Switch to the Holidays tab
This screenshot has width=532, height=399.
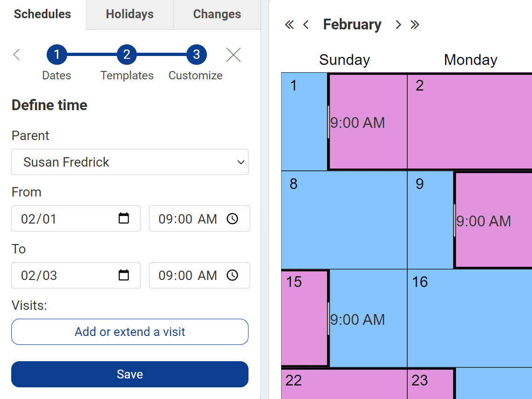pos(129,14)
